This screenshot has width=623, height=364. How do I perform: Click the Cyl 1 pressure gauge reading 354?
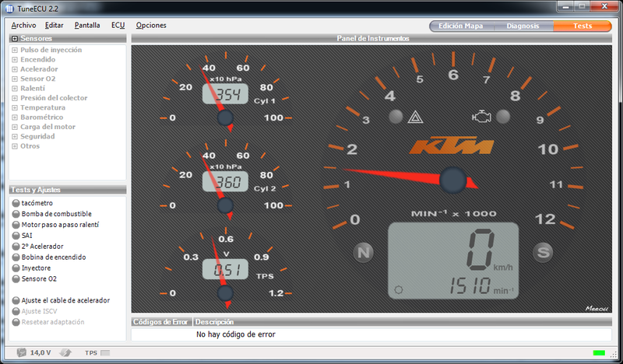click(x=225, y=94)
